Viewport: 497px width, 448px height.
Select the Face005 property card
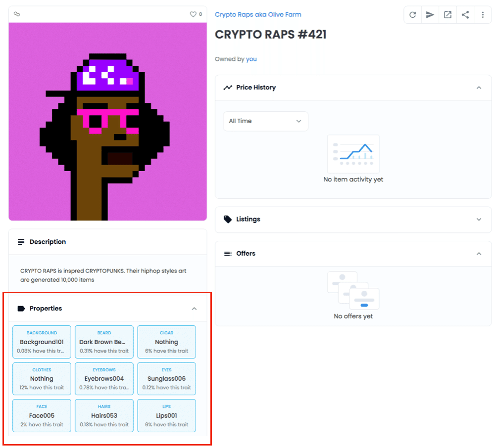click(42, 415)
